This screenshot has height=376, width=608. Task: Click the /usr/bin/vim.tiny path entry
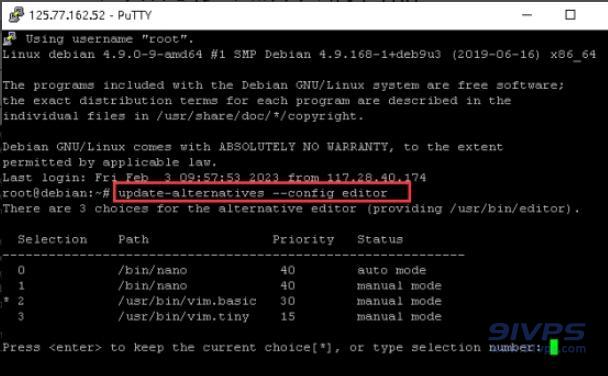click(183, 317)
